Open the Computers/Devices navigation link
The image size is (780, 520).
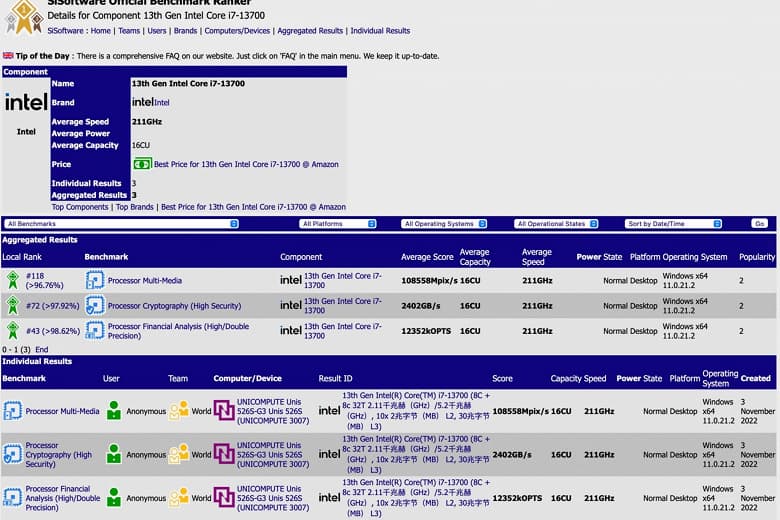click(x=237, y=31)
